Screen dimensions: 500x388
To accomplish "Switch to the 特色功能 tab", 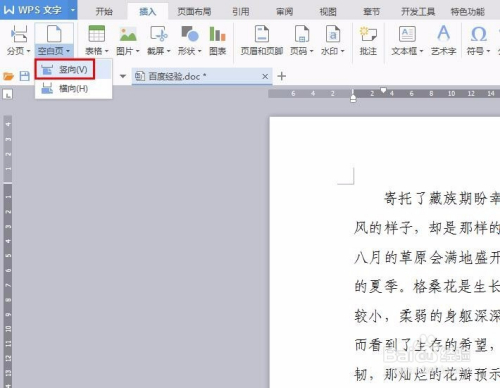I will click(x=467, y=12).
